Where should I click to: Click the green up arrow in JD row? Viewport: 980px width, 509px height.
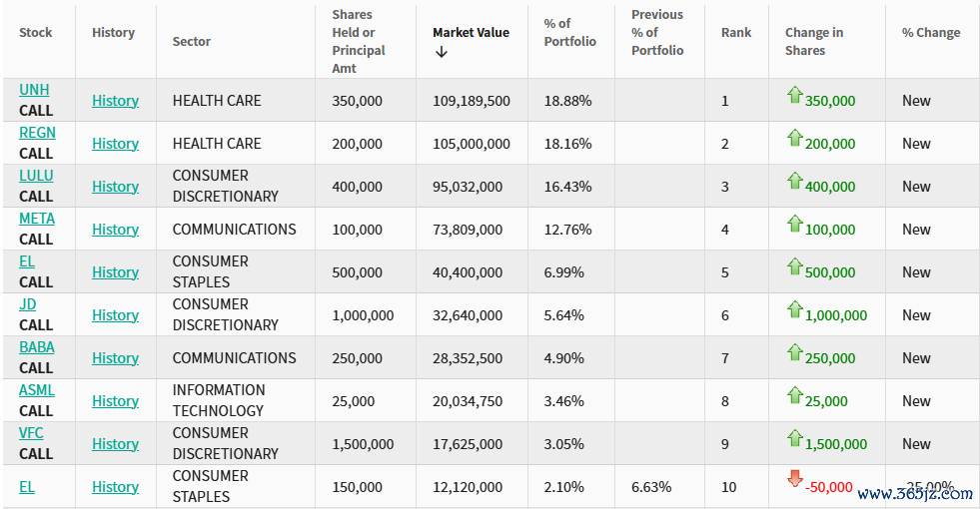coord(794,309)
